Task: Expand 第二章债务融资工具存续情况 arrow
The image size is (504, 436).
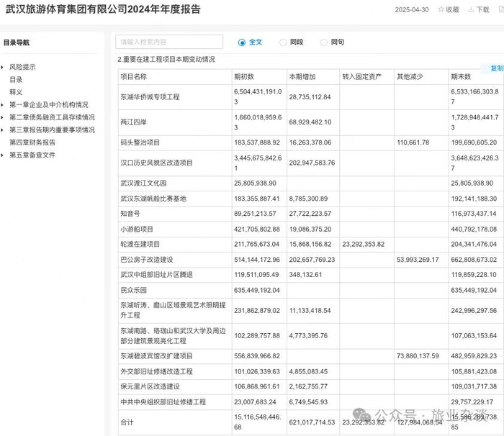Action: click(2, 117)
